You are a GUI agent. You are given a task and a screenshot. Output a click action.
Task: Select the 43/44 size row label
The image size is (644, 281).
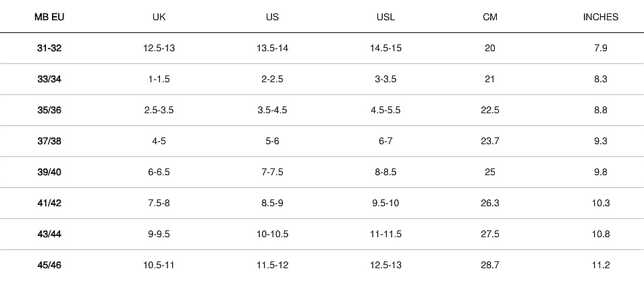[49, 234]
